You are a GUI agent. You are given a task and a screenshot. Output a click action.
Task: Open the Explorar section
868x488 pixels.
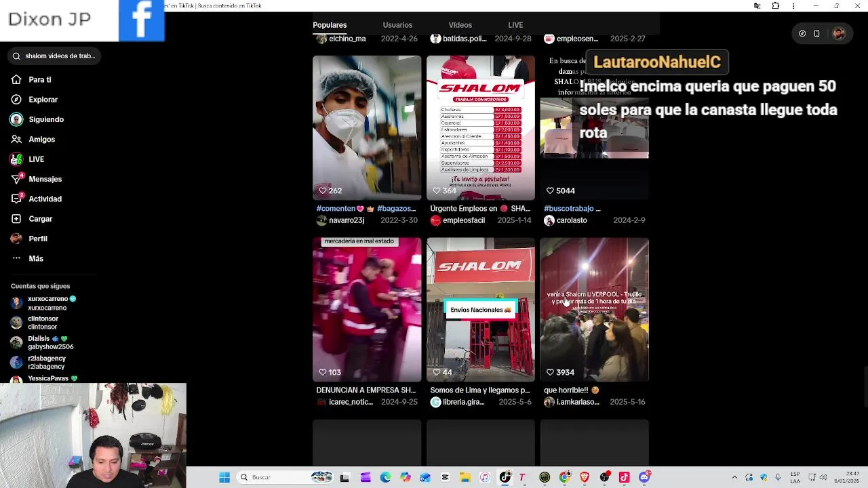click(34, 100)
